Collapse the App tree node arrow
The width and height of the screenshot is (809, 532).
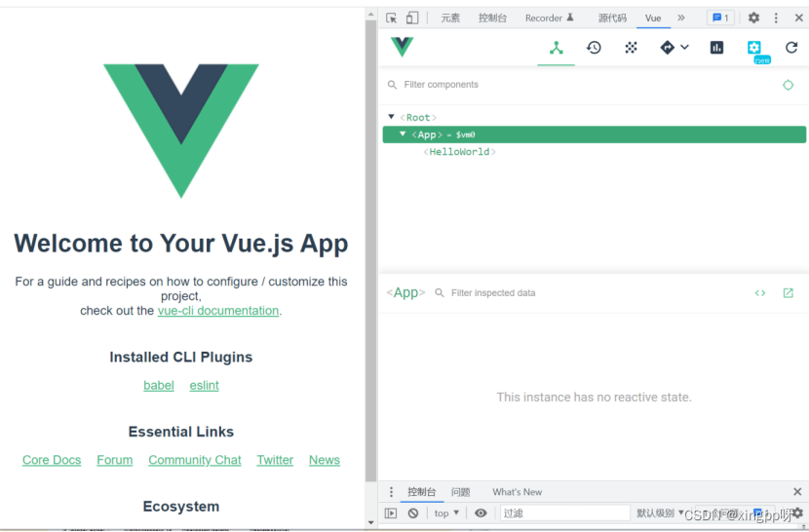click(x=403, y=134)
